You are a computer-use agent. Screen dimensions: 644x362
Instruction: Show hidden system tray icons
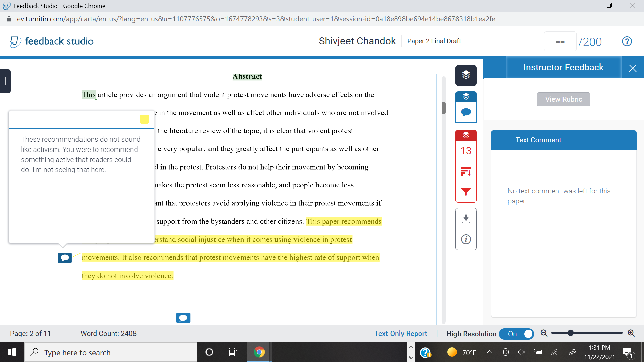coord(490,352)
